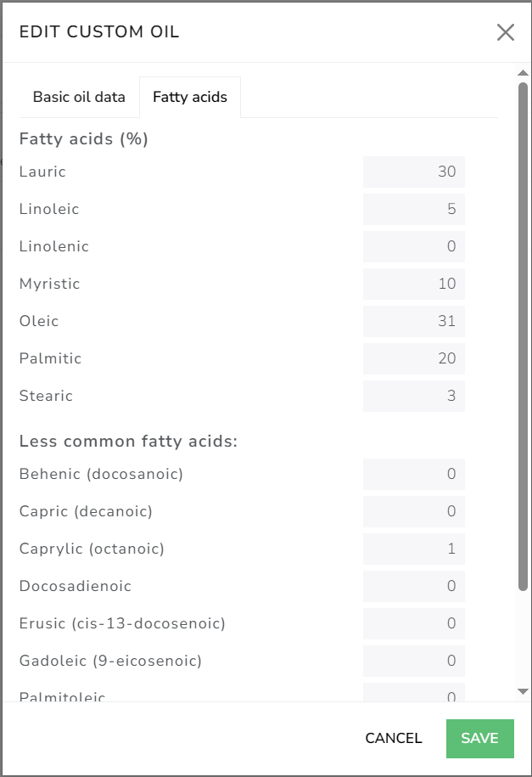
Task: Click the Myristic percentage input
Action: tap(413, 284)
